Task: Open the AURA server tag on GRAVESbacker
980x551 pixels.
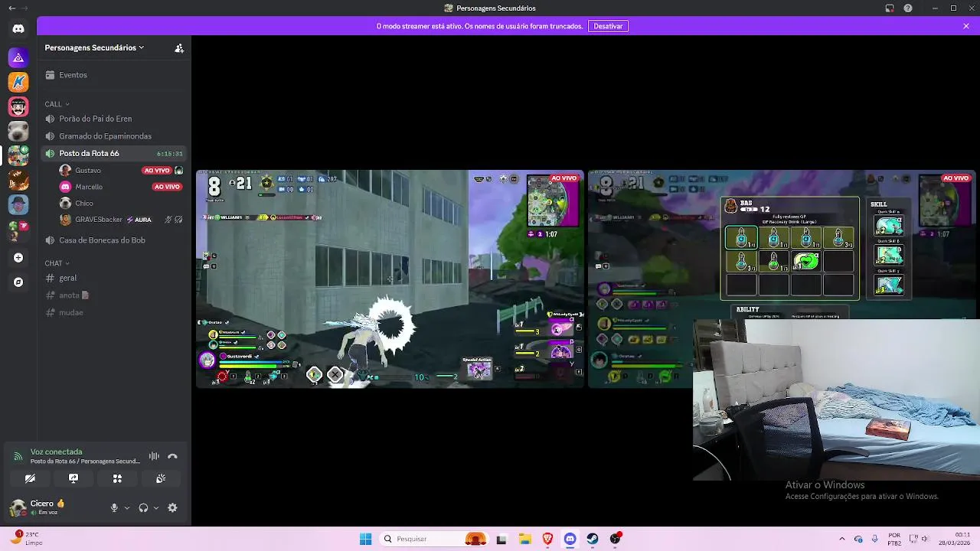Action: point(139,220)
